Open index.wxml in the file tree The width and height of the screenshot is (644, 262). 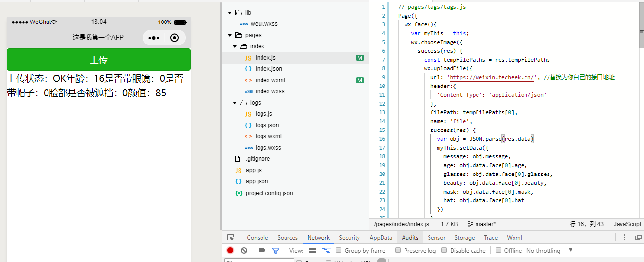pyautogui.click(x=270, y=80)
